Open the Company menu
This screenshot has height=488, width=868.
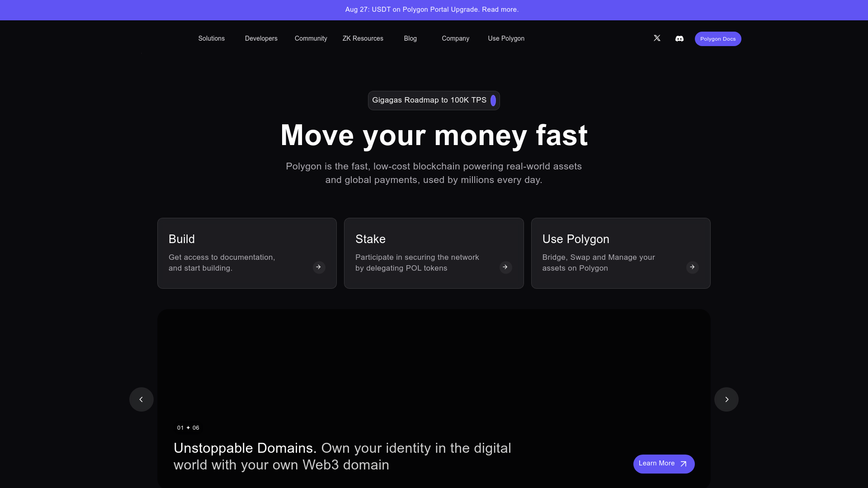pyautogui.click(x=456, y=39)
